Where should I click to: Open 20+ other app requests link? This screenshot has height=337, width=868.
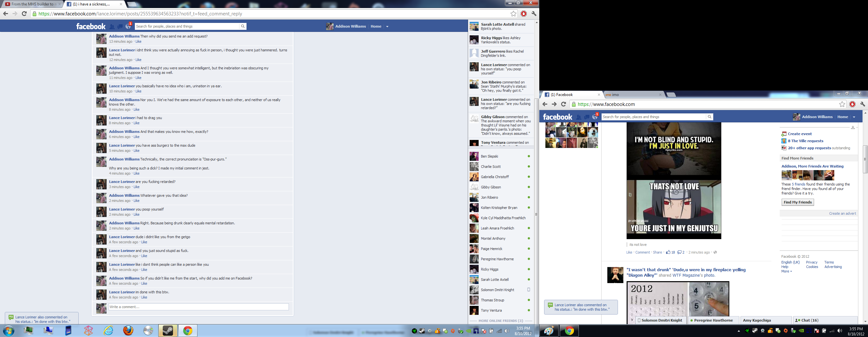[809, 148]
